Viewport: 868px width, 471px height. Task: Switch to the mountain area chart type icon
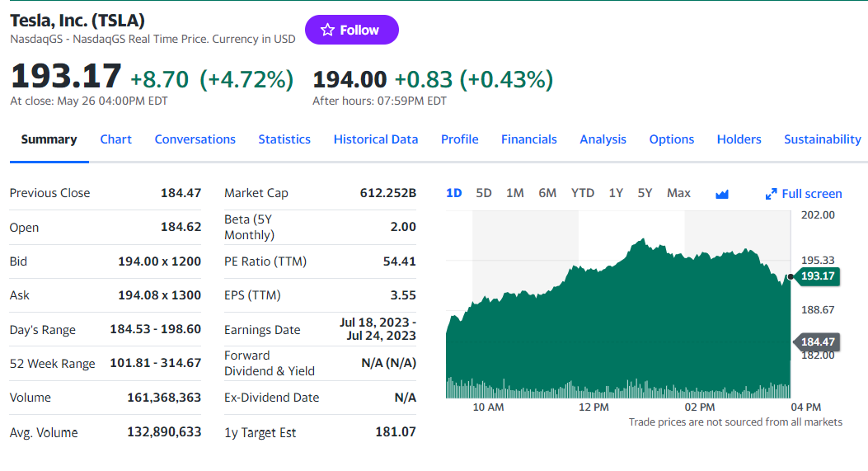pos(722,194)
